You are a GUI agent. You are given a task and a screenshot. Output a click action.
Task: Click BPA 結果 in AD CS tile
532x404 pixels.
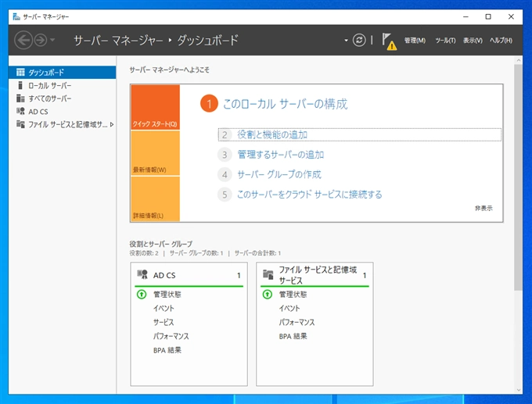(167, 350)
